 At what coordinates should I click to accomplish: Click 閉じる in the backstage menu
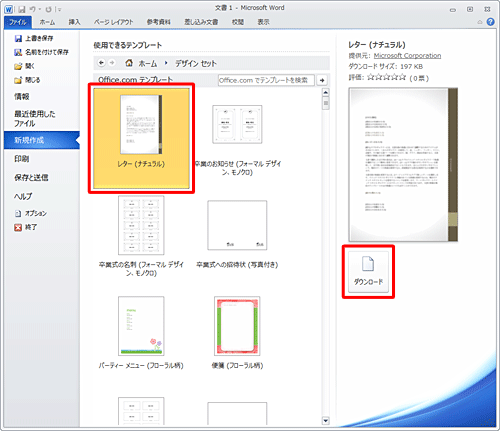point(27,80)
